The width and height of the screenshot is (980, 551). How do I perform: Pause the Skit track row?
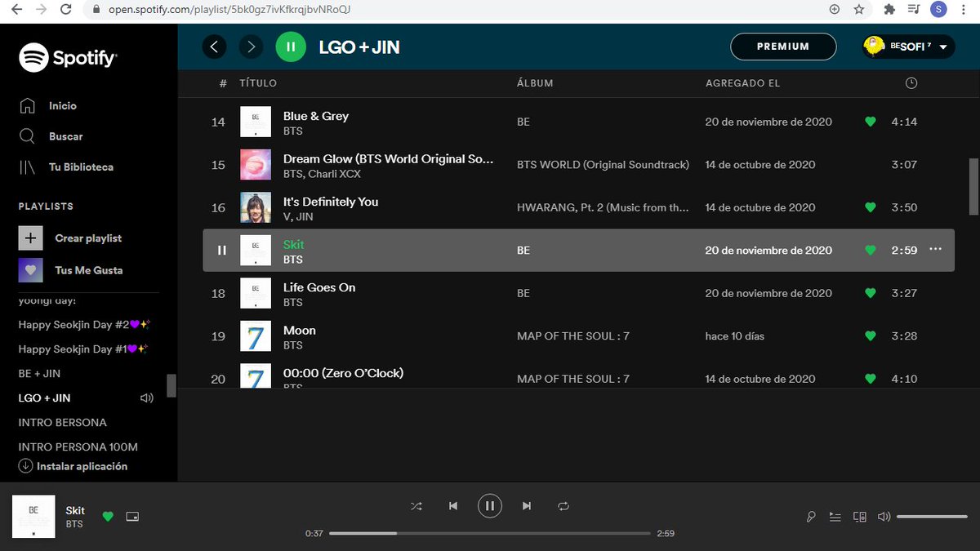(x=221, y=251)
